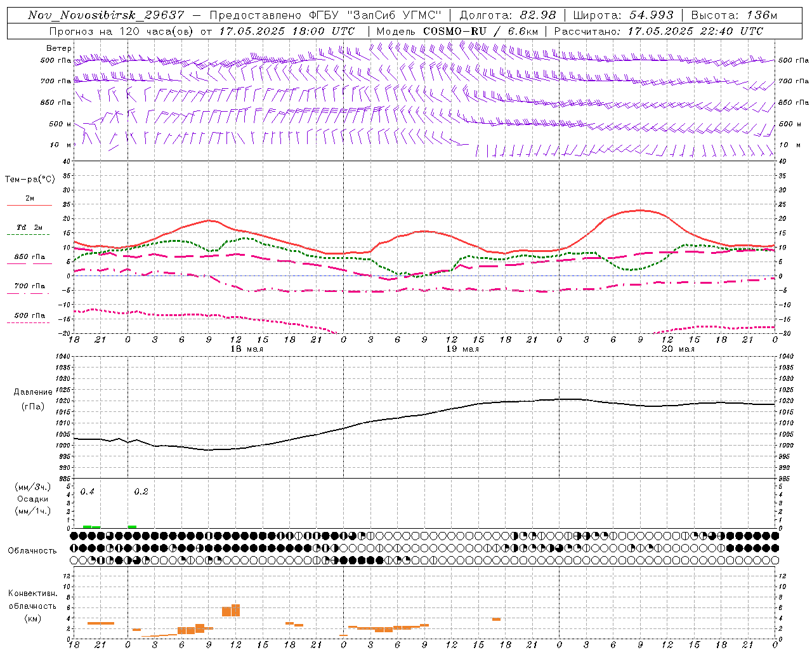Image resolution: width=812 pixels, height=650 pixels.
Task: Click the precipitation value "0.2"
Action: (141, 492)
